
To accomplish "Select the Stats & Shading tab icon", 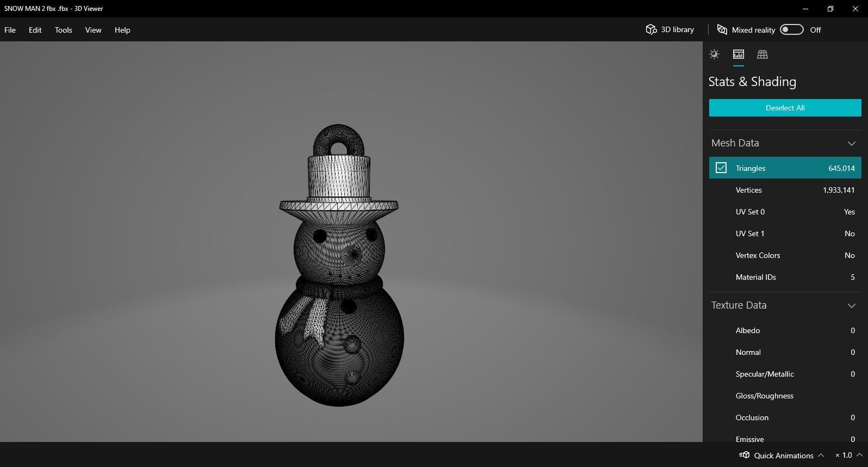I will (738, 54).
